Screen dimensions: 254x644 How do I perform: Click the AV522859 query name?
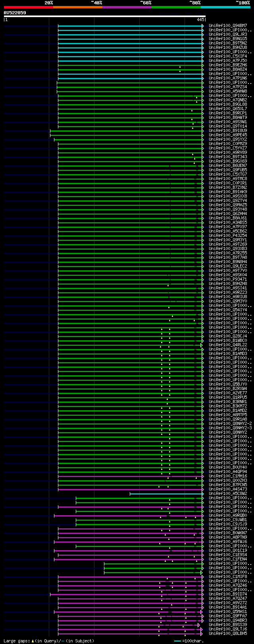(15, 13)
